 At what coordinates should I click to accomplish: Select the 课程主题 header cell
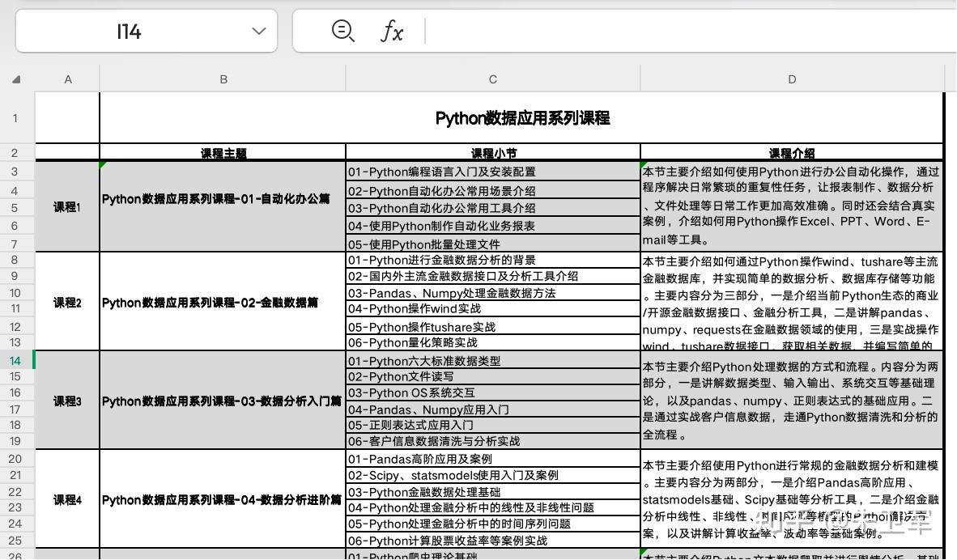[223, 153]
